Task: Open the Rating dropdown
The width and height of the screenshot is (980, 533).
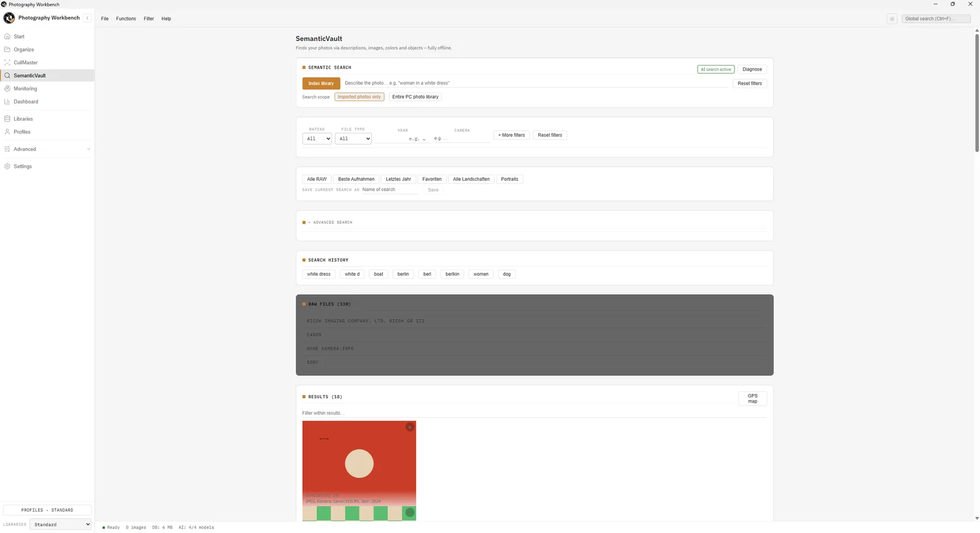Action: [317, 139]
